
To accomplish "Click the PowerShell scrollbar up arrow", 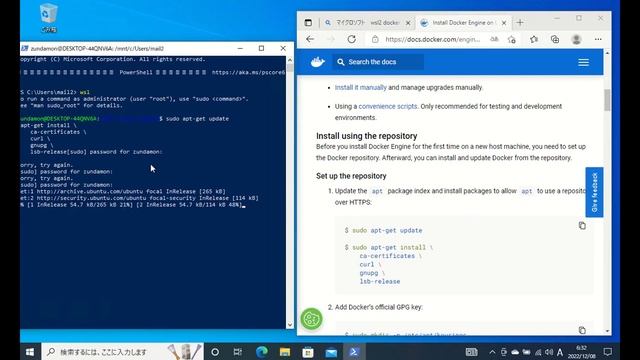I will [x=290, y=60].
